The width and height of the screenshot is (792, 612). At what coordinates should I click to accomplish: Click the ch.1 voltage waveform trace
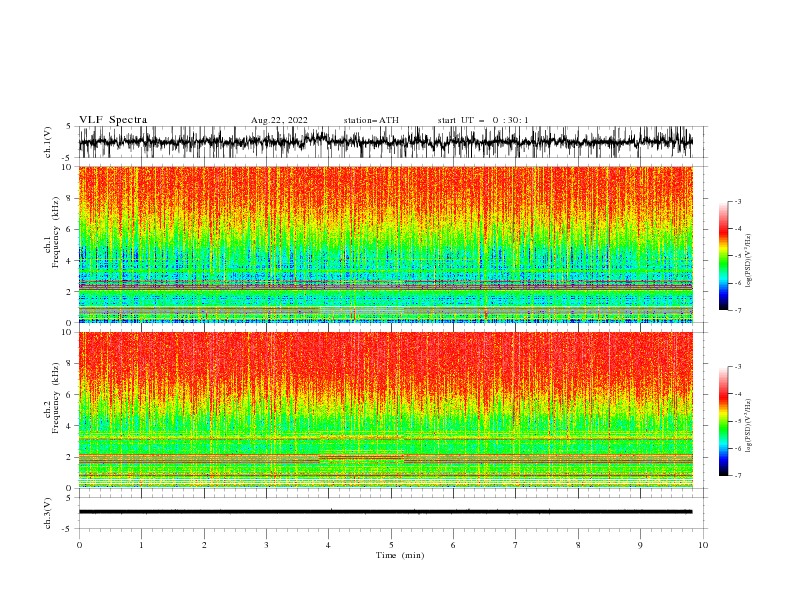[x=385, y=142]
